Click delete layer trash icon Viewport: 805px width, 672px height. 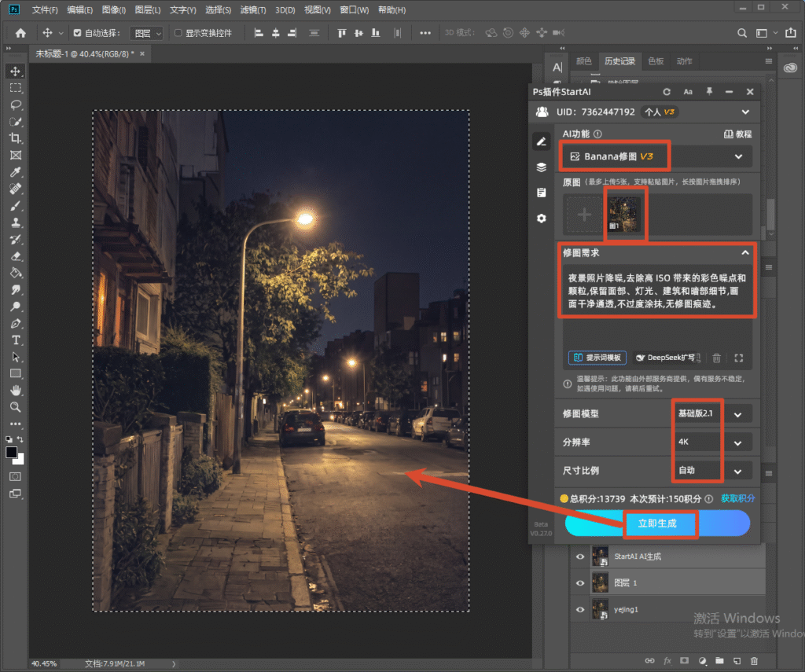(754, 661)
